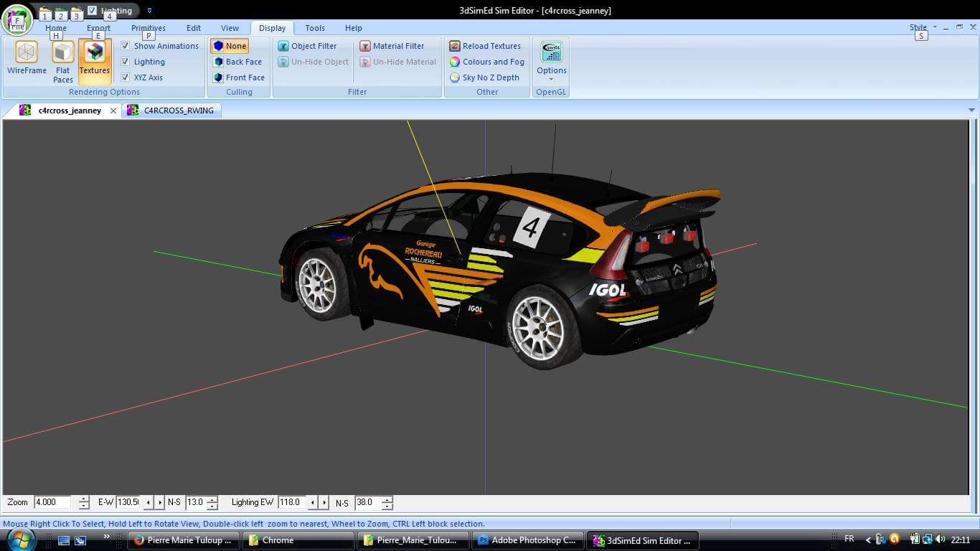
Task: Toggle Sky No Z Depth
Action: tap(484, 77)
